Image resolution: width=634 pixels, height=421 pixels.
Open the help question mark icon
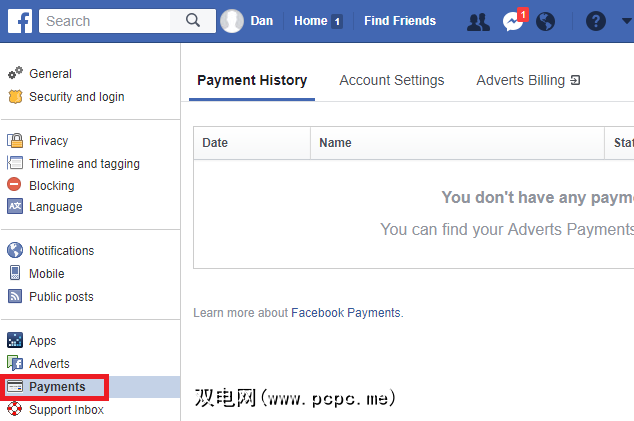(x=596, y=21)
